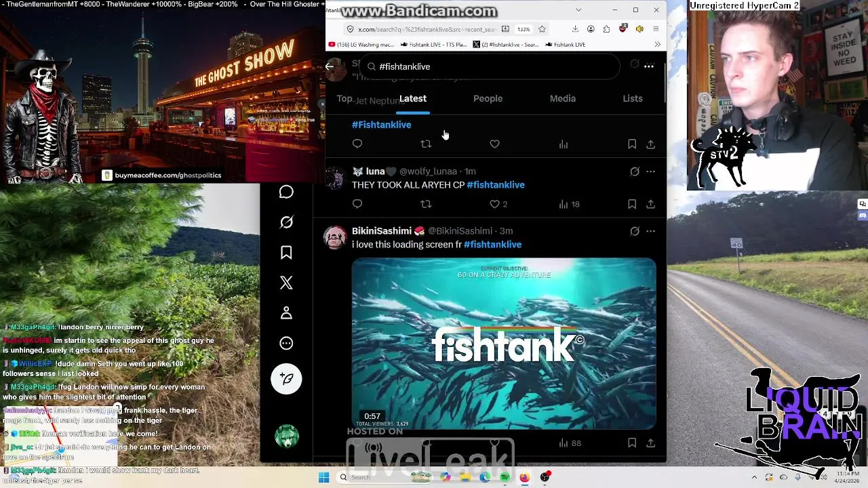This screenshot has width=868, height=488.
Task: Open Grok in the X sidebar
Action: pos(286,222)
